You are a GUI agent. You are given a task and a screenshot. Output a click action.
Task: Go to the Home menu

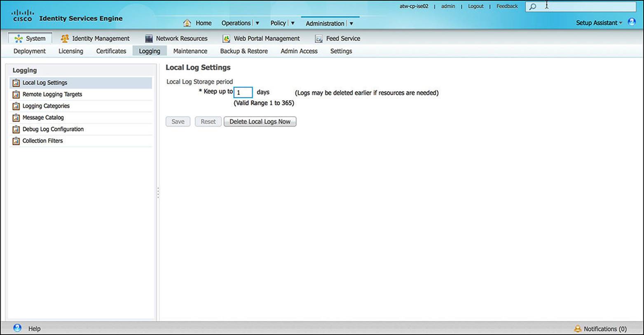coord(204,23)
